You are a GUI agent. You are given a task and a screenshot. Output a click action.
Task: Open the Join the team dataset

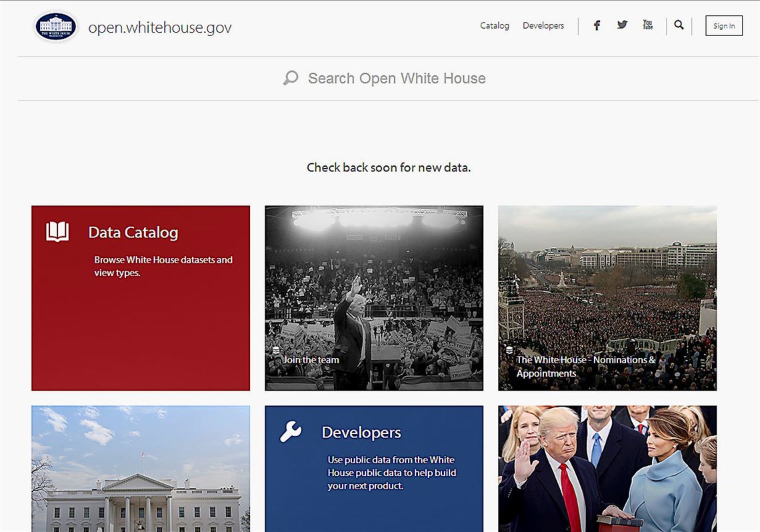click(x=374, y=297)
